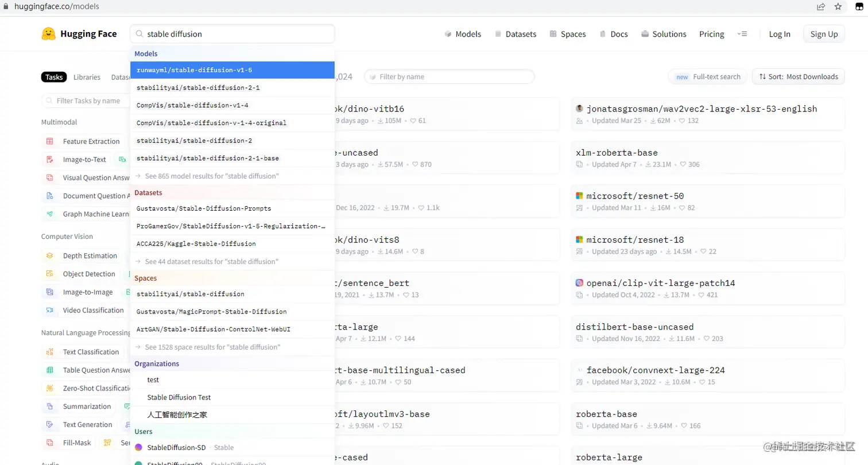Click Feature Extraction task icon

coord(50,141)
